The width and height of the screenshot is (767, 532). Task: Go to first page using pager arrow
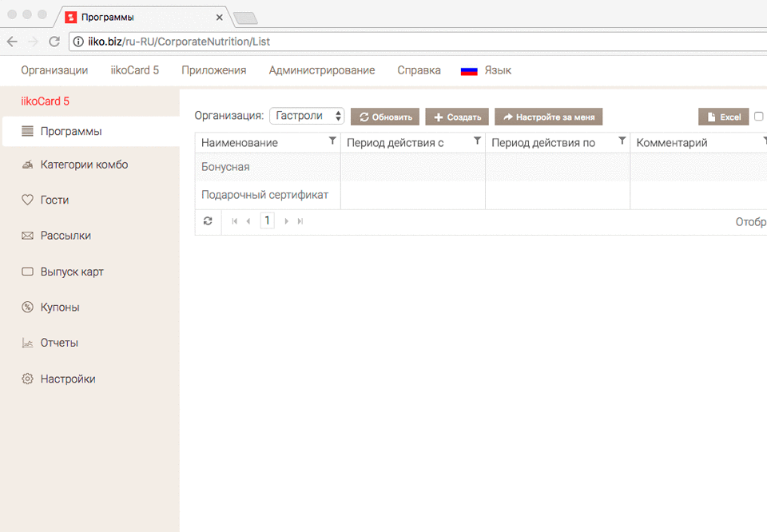tap(235, 221)
